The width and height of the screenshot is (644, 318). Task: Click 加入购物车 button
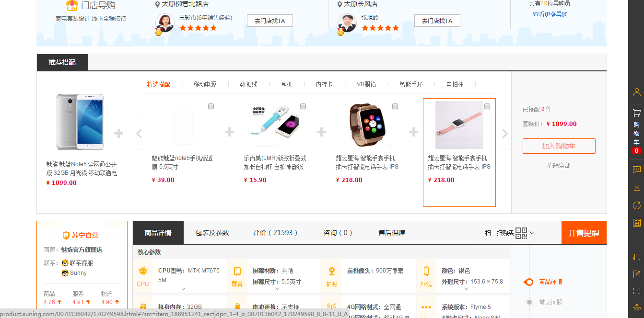(559, 146)
